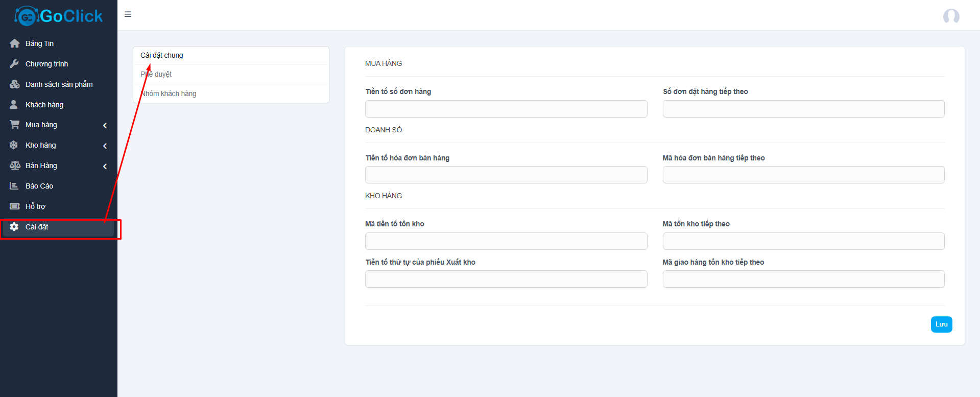This screenshot has height=397, width=980.
Task: Click the gear icon for Cài đặt
Action: (14, 227)
